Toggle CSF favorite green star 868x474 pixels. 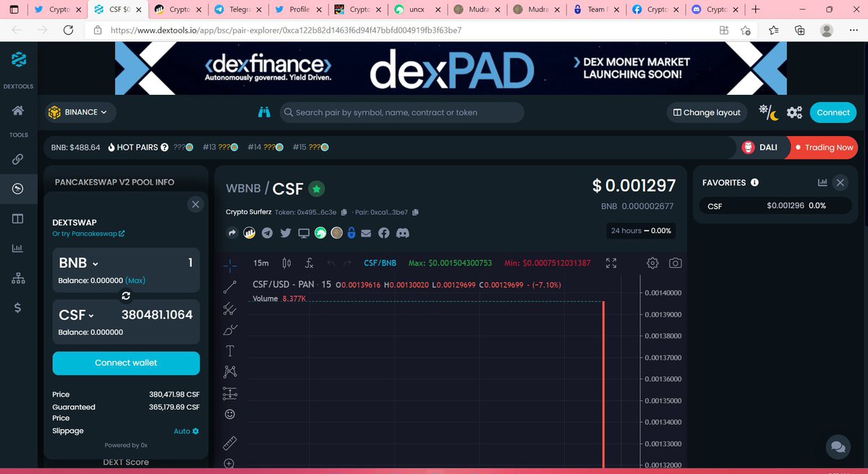pyautogui.click(x=316, y=189)
